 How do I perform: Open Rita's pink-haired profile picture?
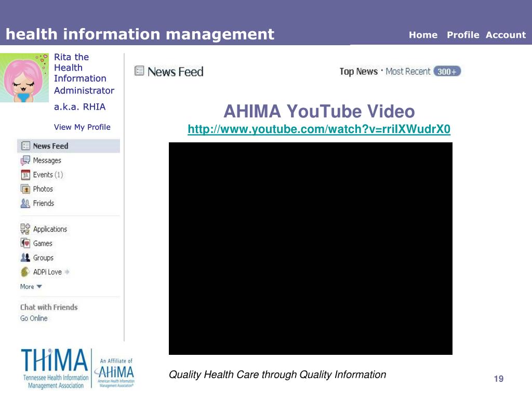(x=24, y=78)
